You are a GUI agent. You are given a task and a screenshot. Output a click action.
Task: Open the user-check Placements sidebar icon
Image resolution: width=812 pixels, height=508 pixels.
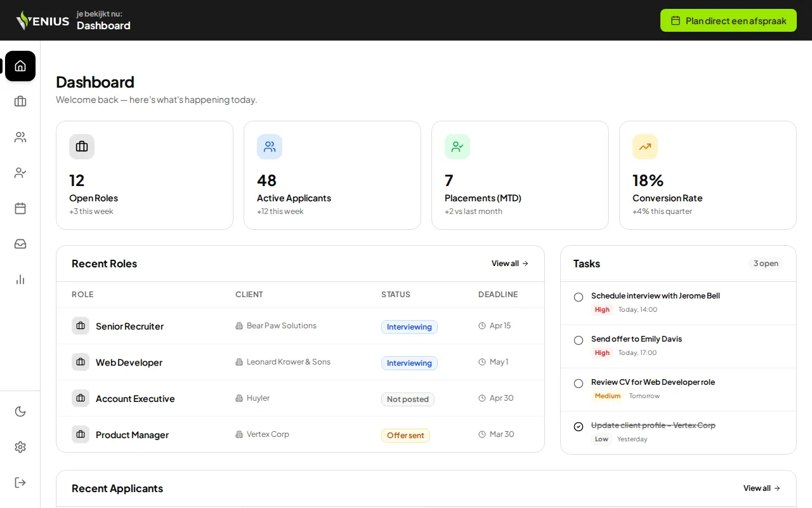click(x=20, y=173)
